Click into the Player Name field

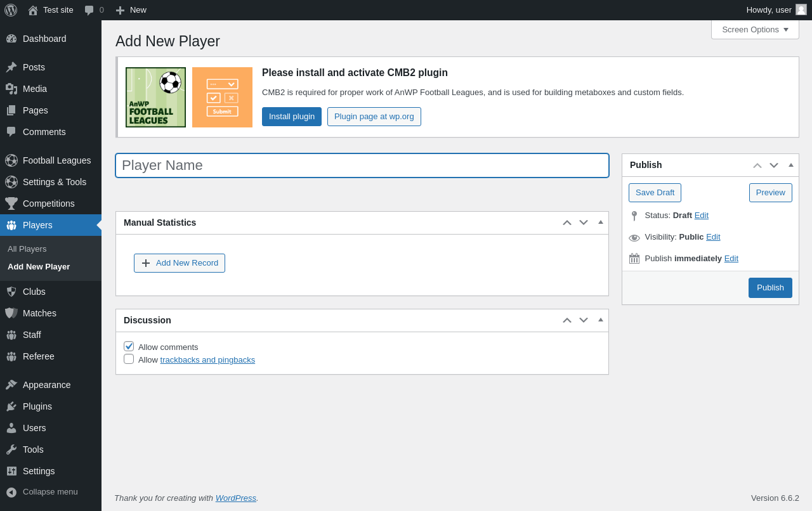coord(362,165)
